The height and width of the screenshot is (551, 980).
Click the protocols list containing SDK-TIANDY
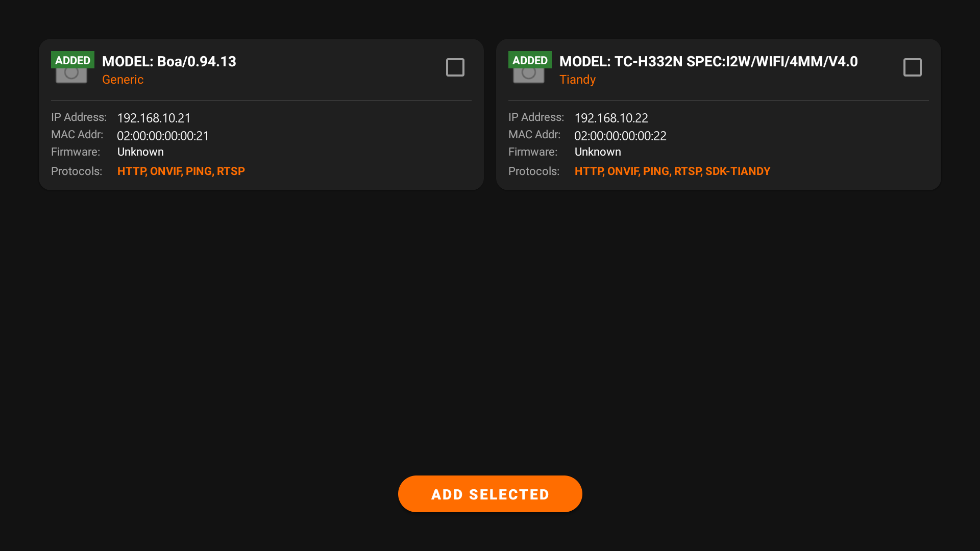672,171
